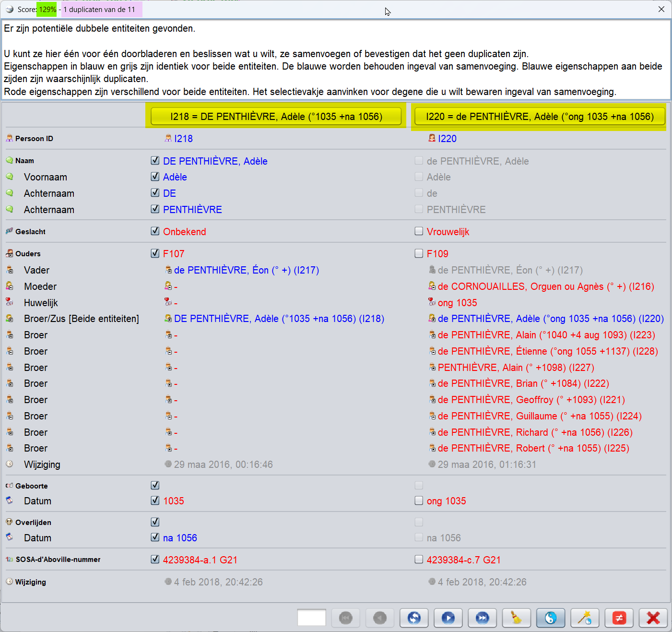Click brother PENTHIÈVRE, Alain (I227)

[x=516, y=368]
